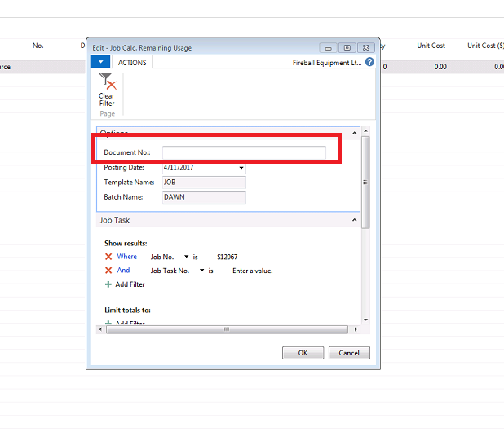The height and width of the screenshot is (432, 504).
Task: Click the 'Where' filter link
Action: pos(126,257)
